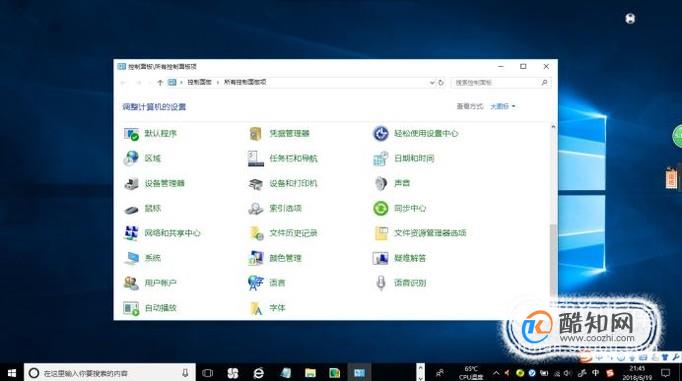This screenshot has height=381, width=682.
Task: Refresh the Control Panel address bar
Action: pos(441,82)
